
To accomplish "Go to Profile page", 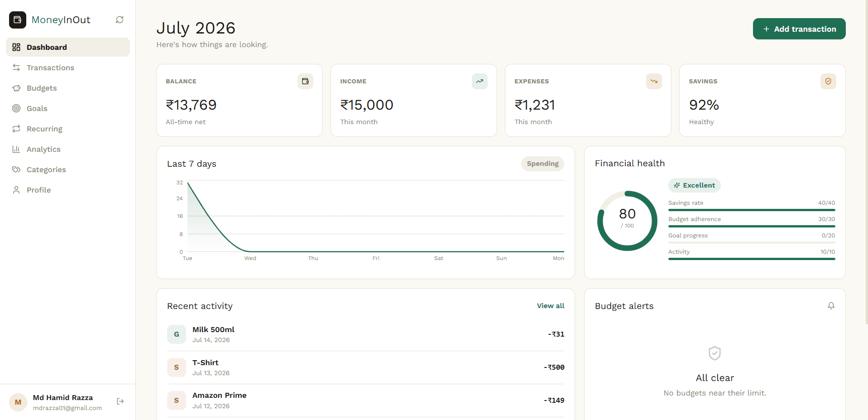I will click(68, 190).
